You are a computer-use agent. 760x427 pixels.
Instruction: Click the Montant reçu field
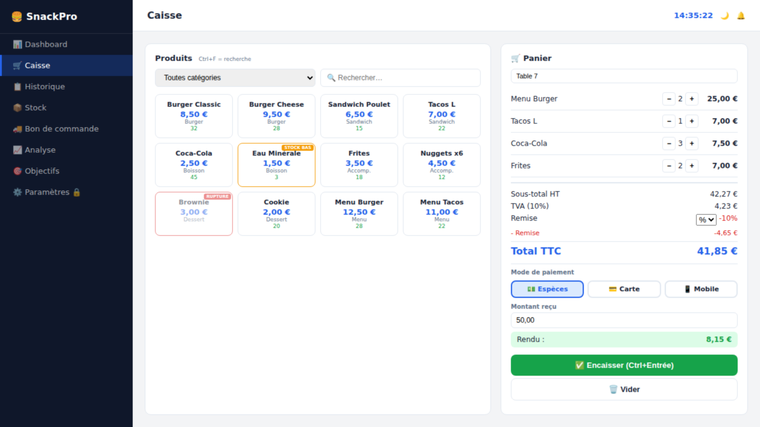(x=624, y=320)
